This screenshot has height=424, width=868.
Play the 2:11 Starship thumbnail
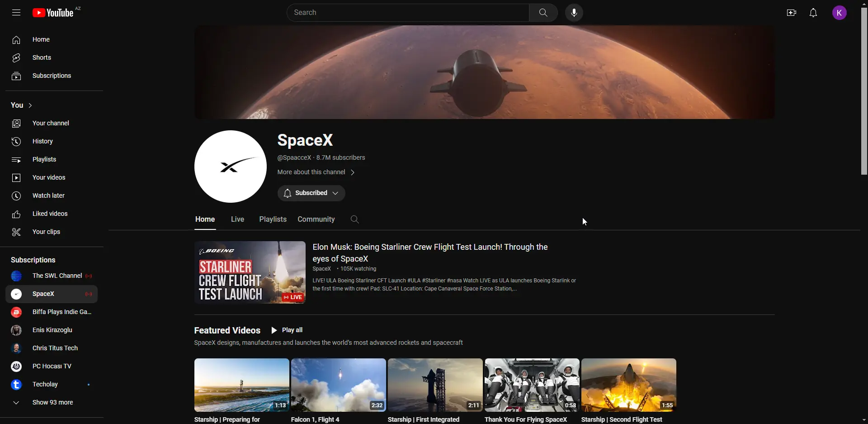point(435,385)
